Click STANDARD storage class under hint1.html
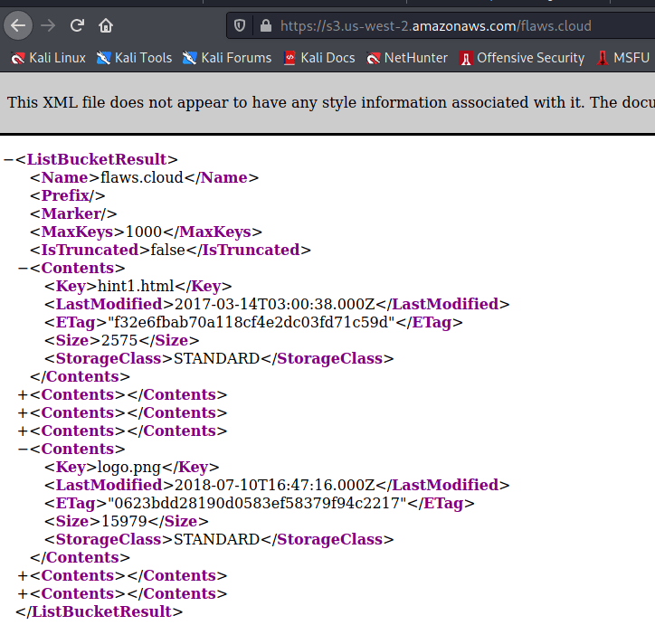Viewport: 655px width, 644px height. [217, 358]
